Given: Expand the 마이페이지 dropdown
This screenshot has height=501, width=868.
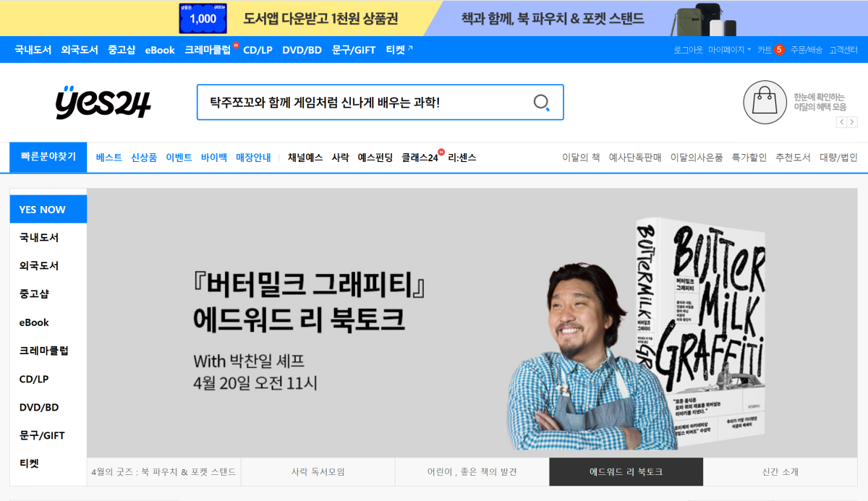Looking at the screenshot, I should pos(729,50).
